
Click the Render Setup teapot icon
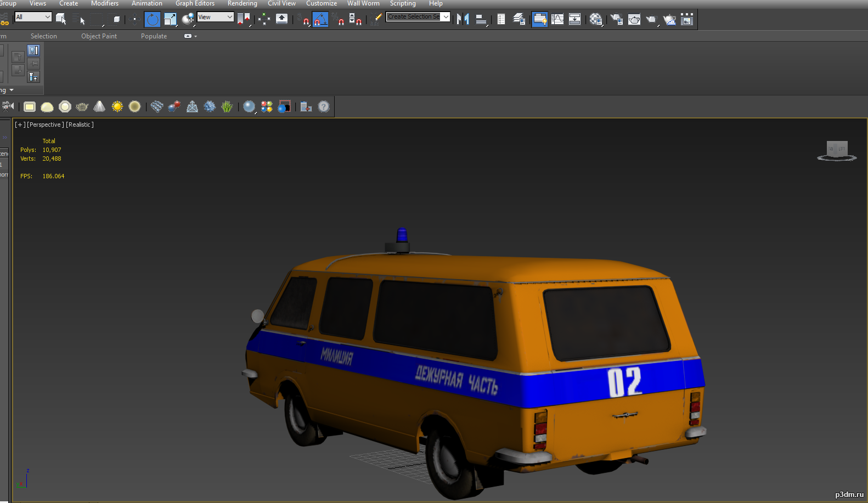pos(617,20)
